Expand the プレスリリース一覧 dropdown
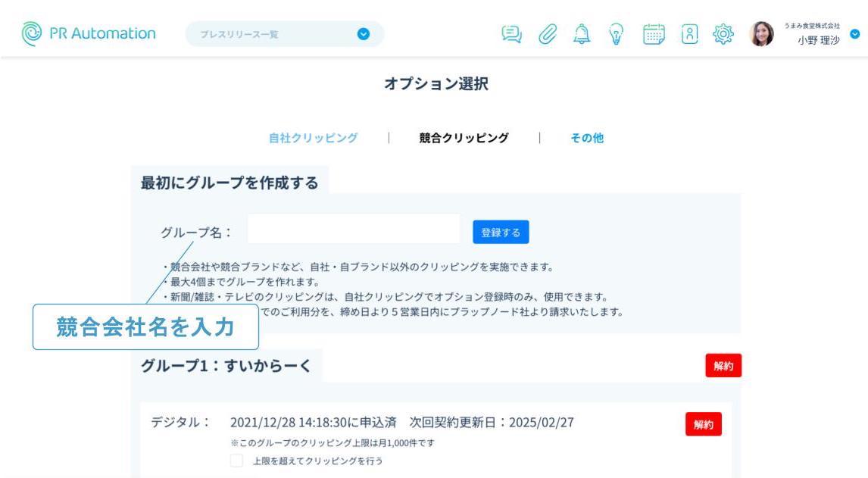Screen dimensions: 868x478 (363, 34)
